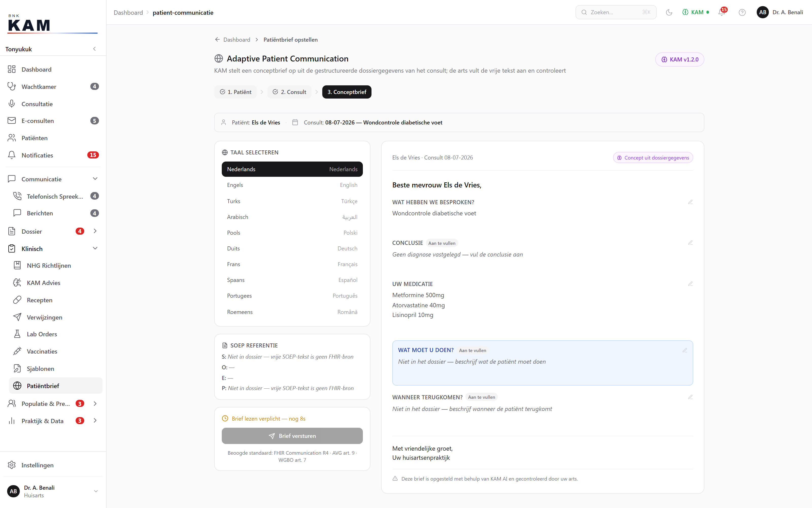Expand the Dossier submenu arrow
This screenshot has width=812, height=508.
pos(95,231)
